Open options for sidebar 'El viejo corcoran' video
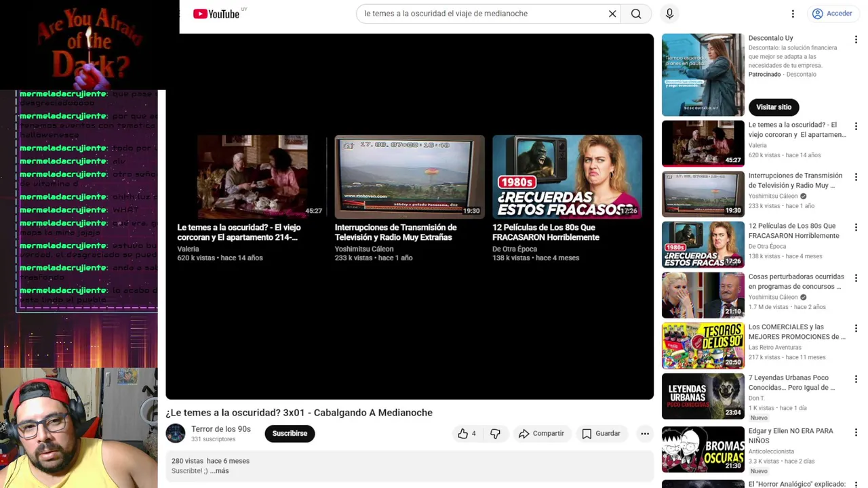 click(856, 127)
